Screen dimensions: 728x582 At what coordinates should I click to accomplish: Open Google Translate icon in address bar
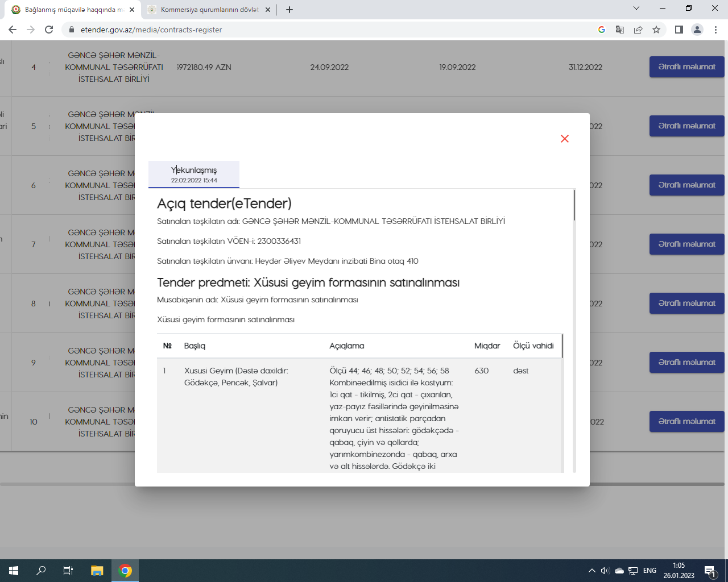coord(620,30)
